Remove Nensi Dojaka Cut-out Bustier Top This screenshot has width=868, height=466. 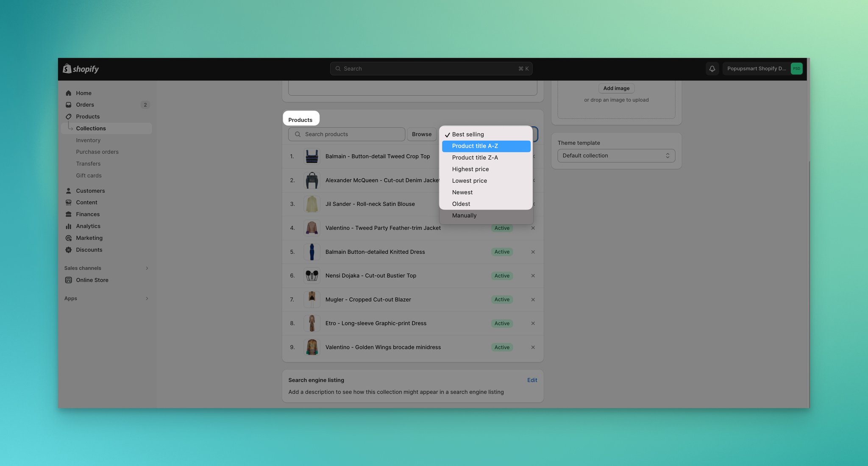click(x=533, y=276)
